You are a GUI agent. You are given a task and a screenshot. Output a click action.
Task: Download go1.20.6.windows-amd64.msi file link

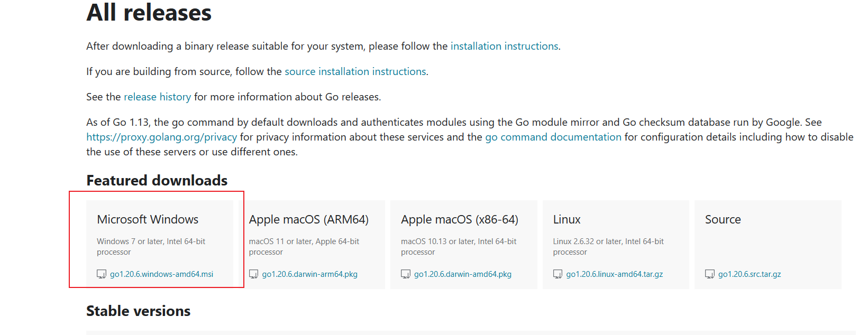pos(161,274)
